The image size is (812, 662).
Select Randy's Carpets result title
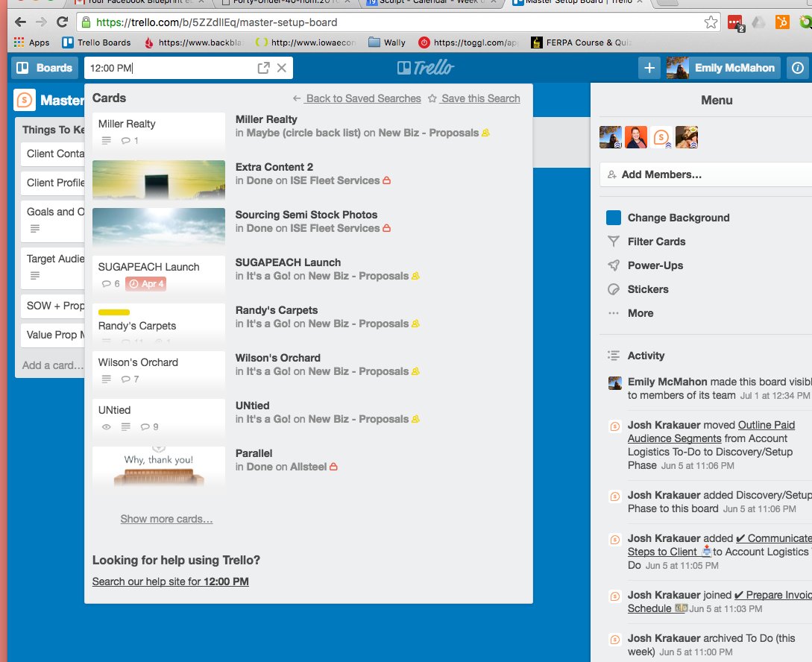point(277,310)
